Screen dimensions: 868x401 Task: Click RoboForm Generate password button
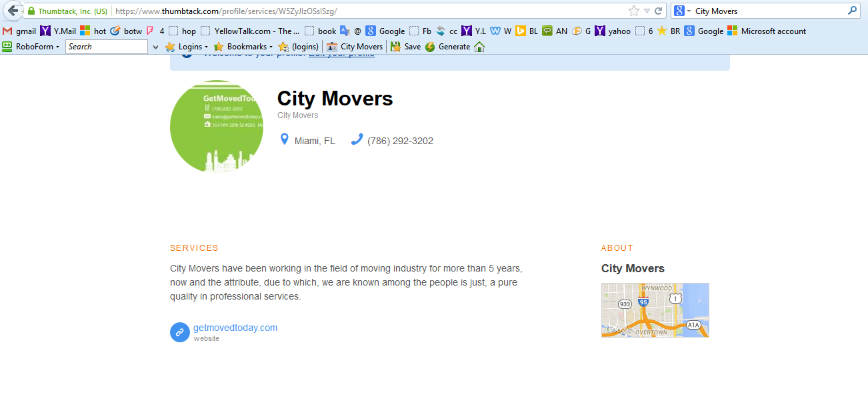pos(447,47)
